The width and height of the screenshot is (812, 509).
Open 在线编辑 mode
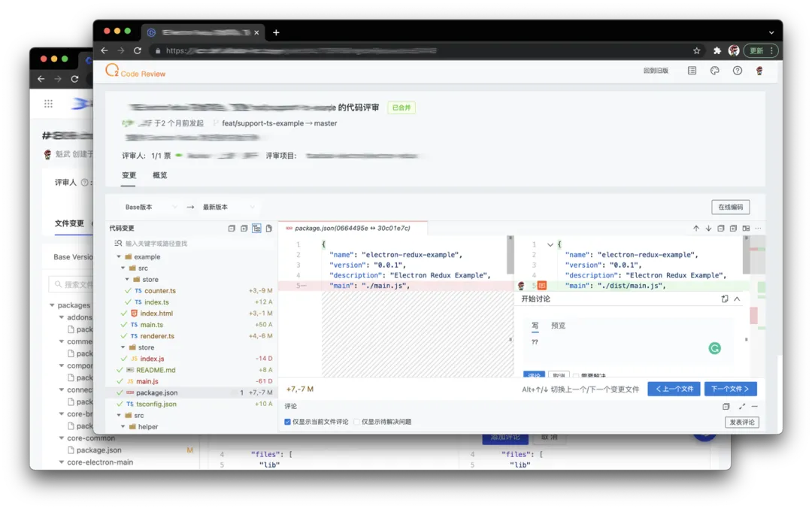[730, 207]
